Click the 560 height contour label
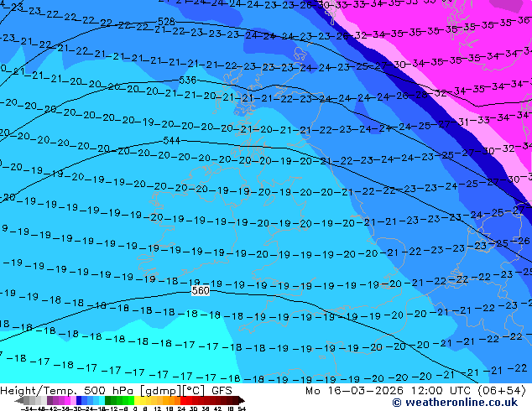The width and height of the screenshot is (532, 411). (201, 290)
